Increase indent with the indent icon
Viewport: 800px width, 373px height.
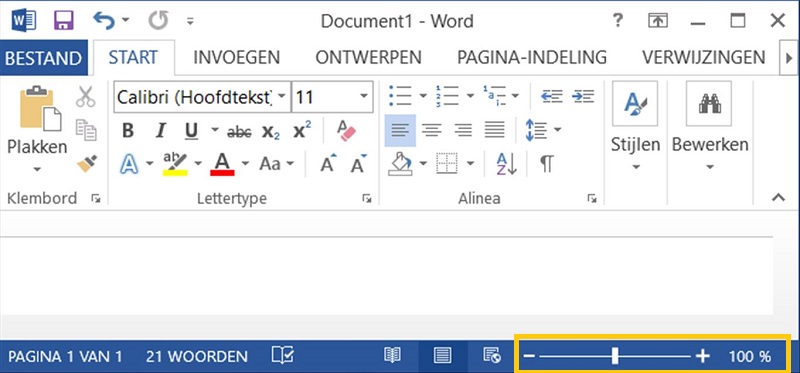pyautogui.click(x=583, y=96)
